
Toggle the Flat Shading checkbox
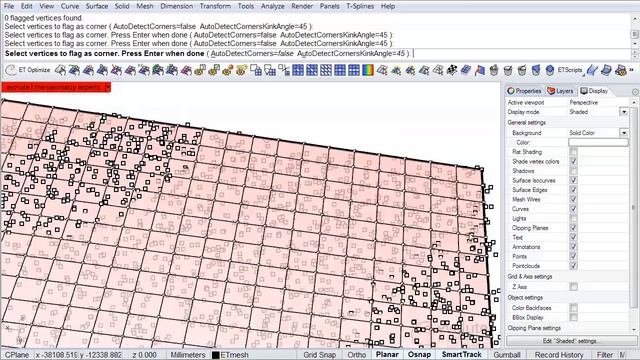click(573, 152)
